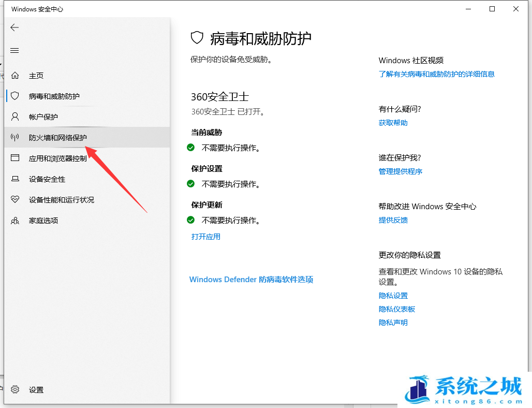Click the 打开应用 link
Viewport: 532px width, 408px height.
205,237
